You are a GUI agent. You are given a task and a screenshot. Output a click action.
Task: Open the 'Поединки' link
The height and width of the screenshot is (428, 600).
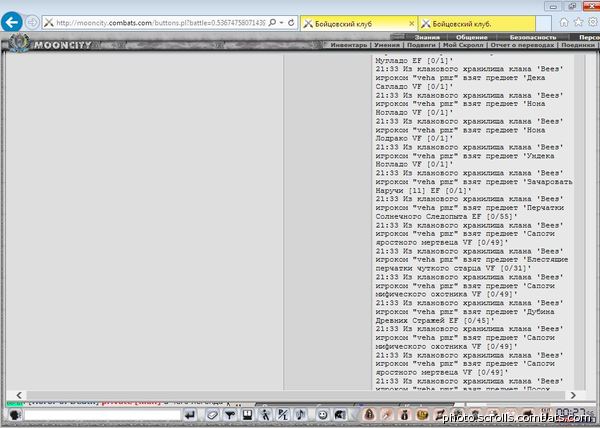coord(577,45)
